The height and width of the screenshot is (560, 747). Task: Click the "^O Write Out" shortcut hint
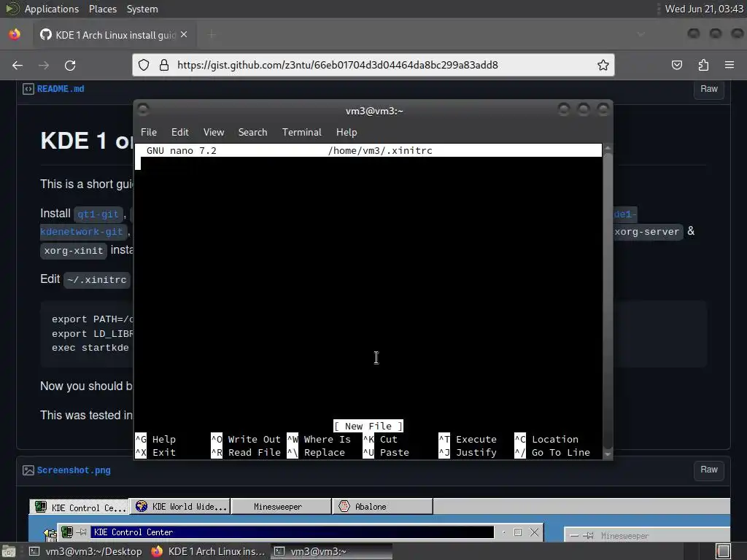(x=246, y=440)
